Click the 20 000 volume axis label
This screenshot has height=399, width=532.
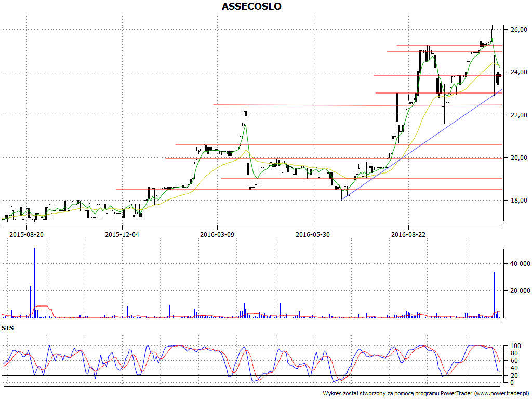pos(520,291)
